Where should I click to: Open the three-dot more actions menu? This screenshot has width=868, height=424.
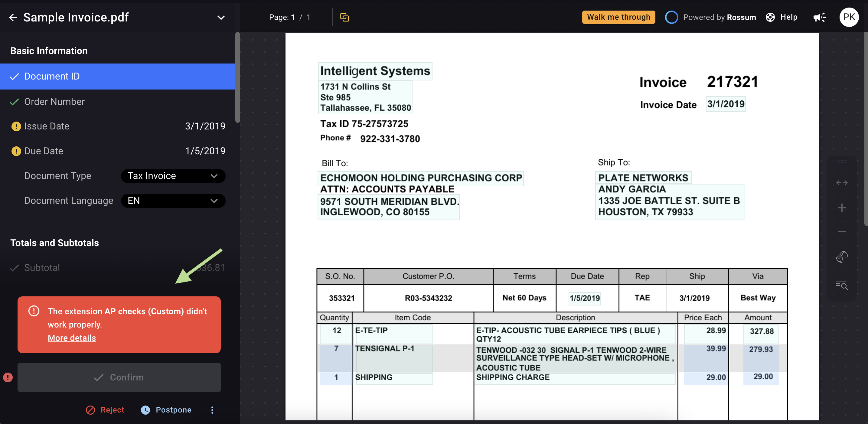[212, 410]
